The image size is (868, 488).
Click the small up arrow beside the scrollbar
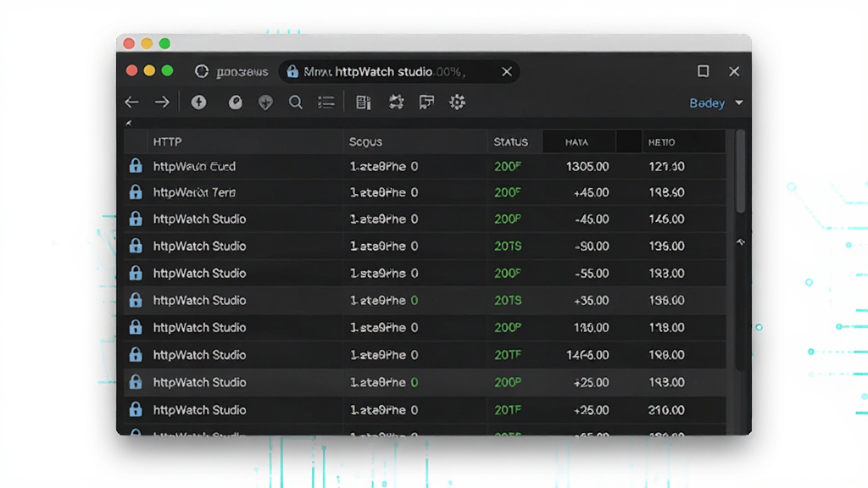740,241
